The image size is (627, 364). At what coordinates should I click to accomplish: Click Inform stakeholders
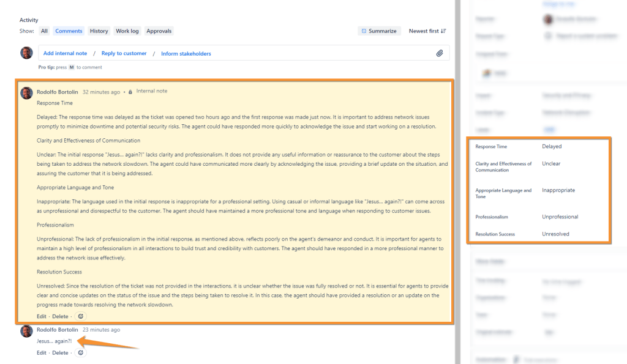tap(186, 54)
